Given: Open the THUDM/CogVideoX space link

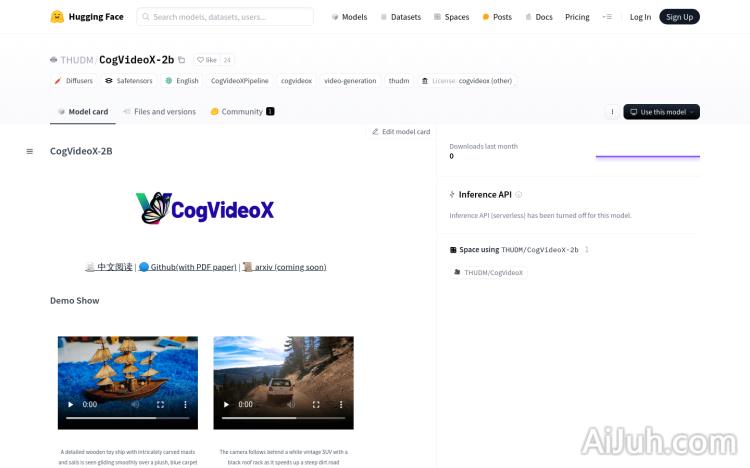Looking at the screenshot, I should click(x=488, y=272).
